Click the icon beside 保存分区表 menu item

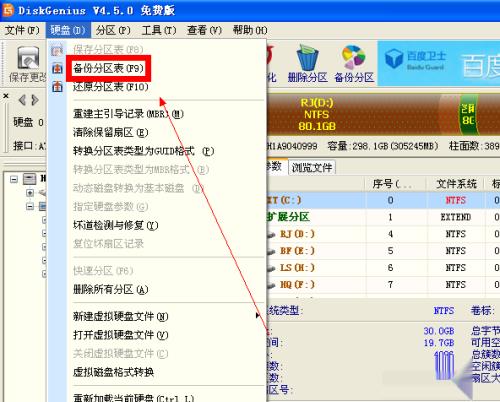click(57, 50)
